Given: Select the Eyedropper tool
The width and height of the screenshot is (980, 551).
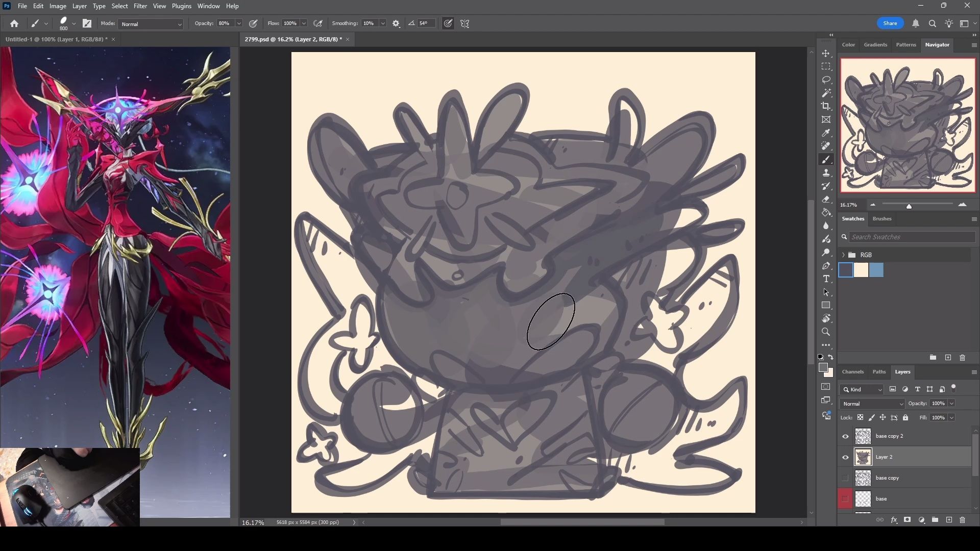Looking at the screenshot, I should click(x=826, y=133).
